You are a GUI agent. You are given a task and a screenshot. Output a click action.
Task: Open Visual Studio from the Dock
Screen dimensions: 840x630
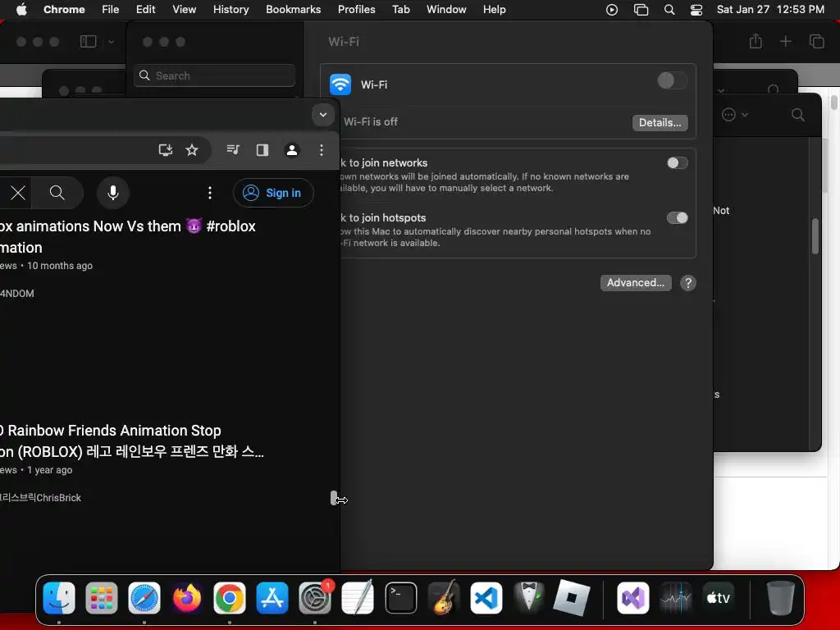click(633, 597)
